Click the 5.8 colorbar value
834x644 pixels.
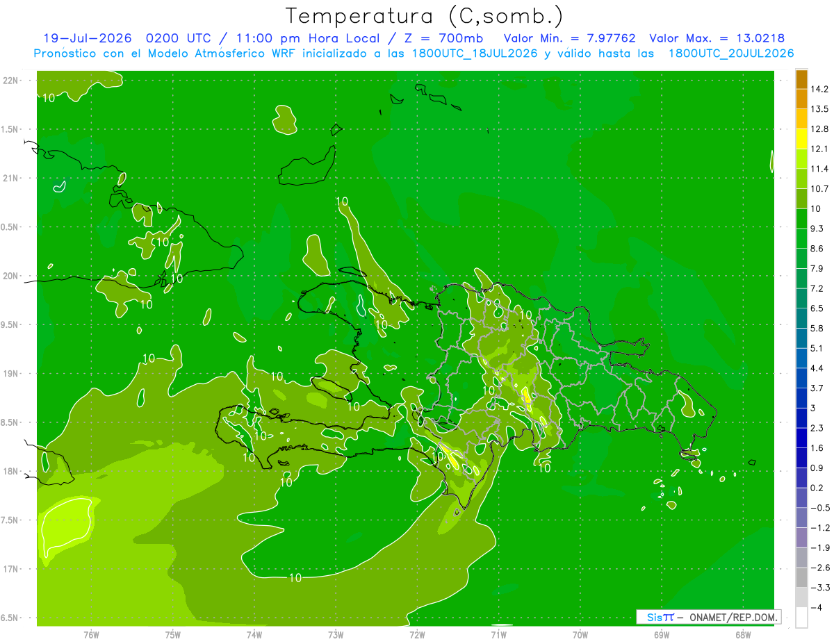click(x=817, y=329)
